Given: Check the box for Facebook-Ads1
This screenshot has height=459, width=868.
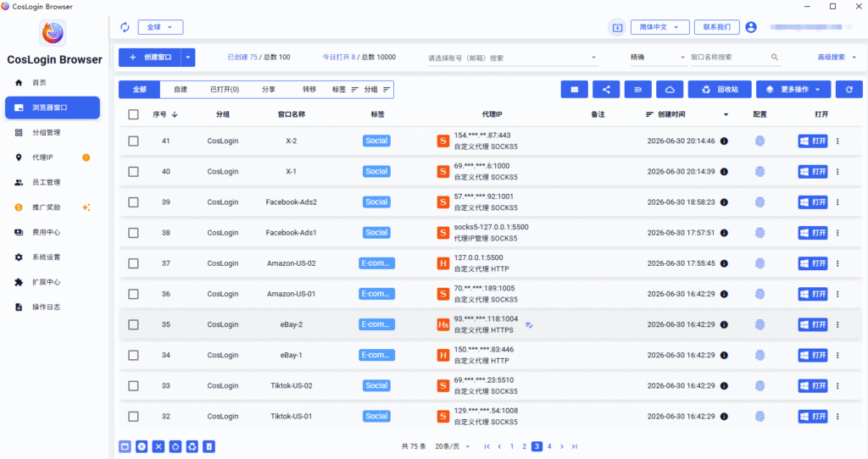Looking at the screenshot, I should tap(133, 233).
